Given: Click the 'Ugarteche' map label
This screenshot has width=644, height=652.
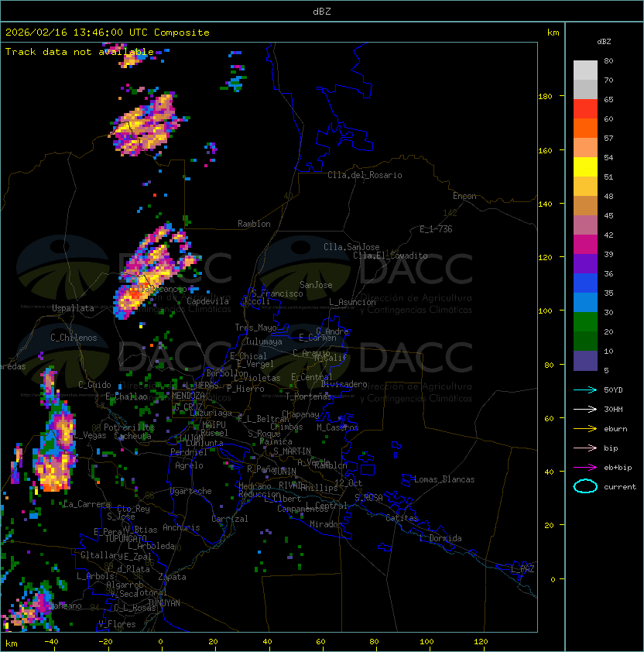Looking at the screenshot, I should tap(191, 491).
